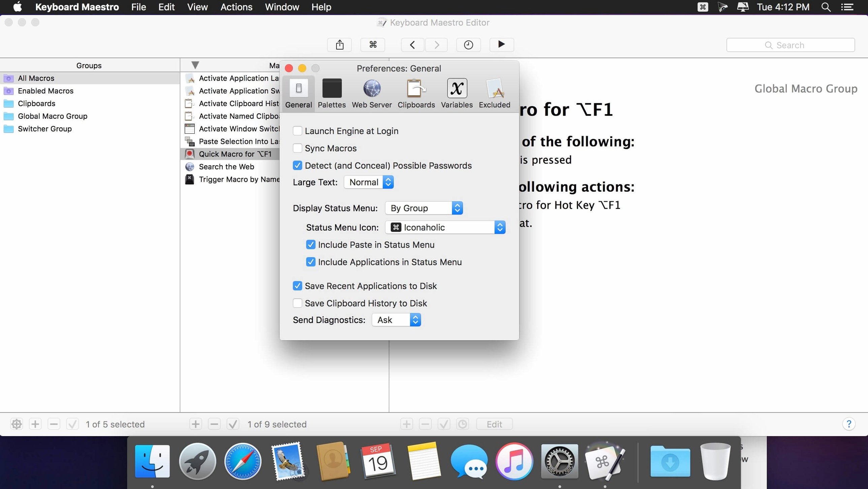Open the Variables preferences pane

[x=457, y=93]
